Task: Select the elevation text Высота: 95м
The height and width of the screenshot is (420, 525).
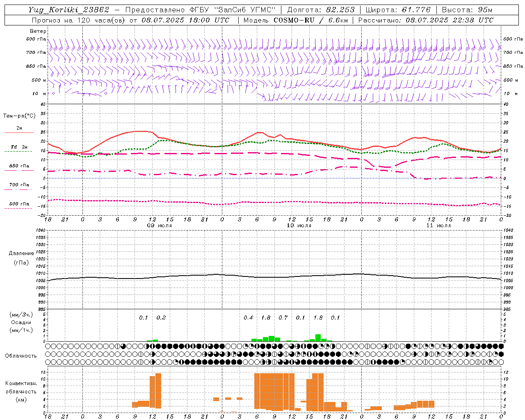Action: point(467,10)
